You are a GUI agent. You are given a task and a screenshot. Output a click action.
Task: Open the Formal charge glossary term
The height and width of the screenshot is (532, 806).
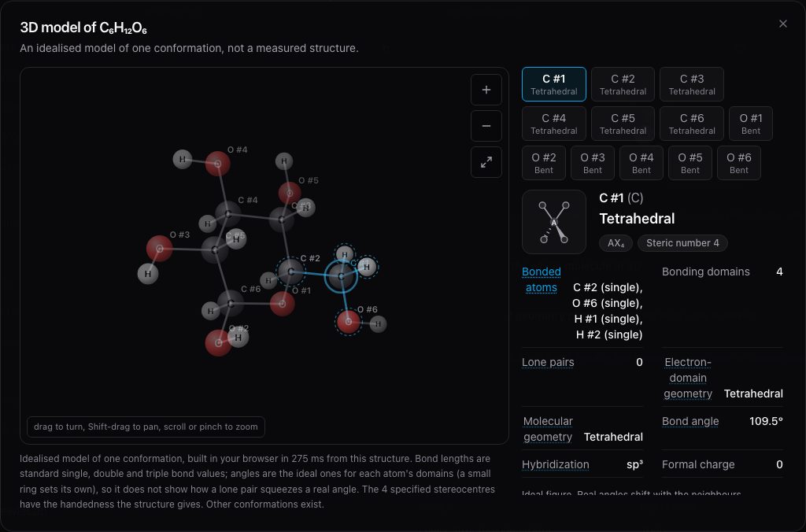698,464
